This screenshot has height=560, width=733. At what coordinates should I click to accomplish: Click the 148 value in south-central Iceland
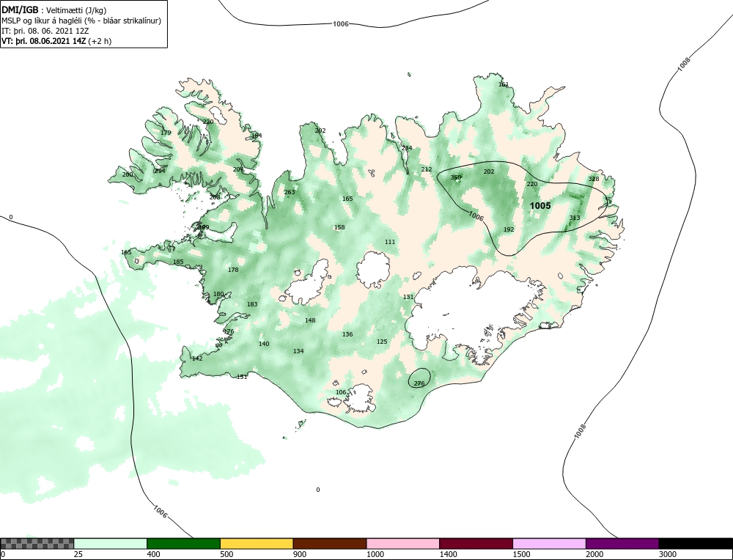click(x=310, y=320)
